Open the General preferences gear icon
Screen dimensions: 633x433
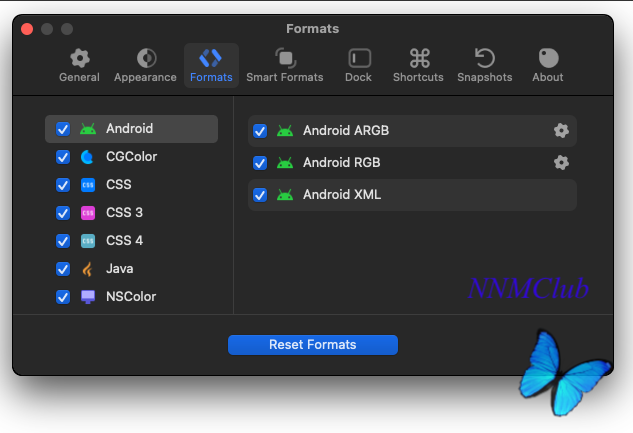click(x=80, y=58)
